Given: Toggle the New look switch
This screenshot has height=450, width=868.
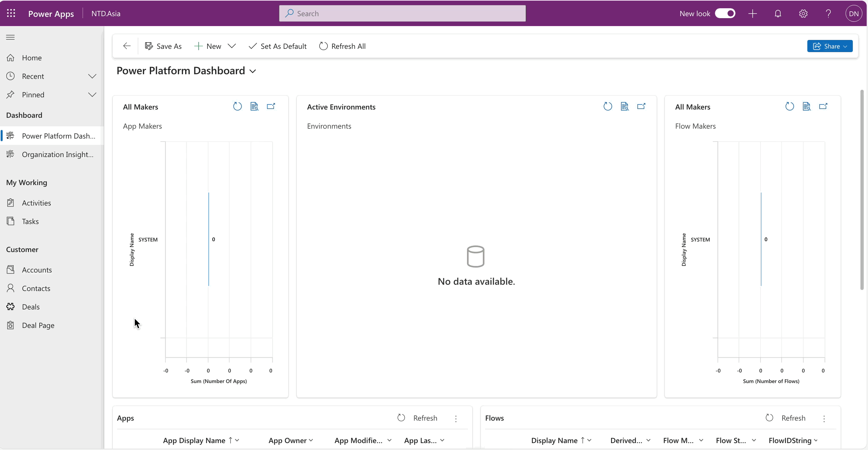Looking at the screenshot, I should pos(725,14).
